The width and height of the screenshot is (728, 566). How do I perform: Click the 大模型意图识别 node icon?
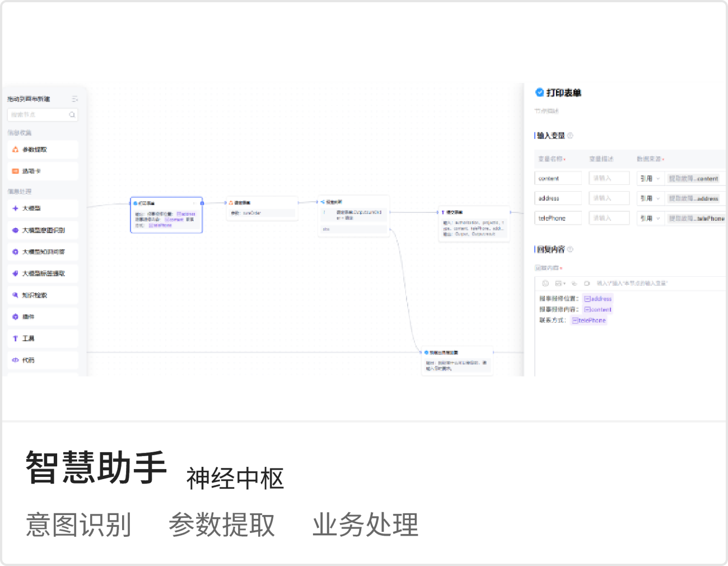point(15,230)
